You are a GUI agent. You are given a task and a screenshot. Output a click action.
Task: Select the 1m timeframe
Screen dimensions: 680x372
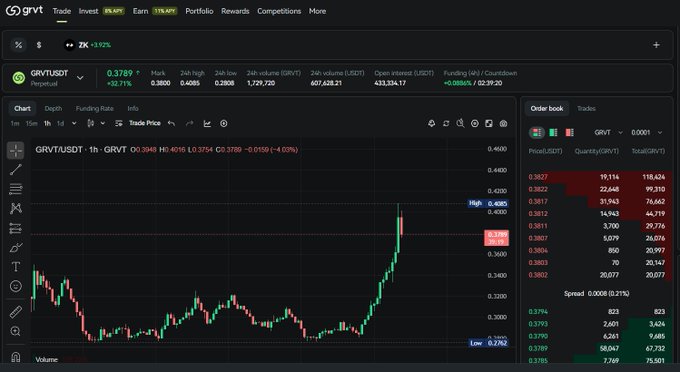coord(15,124)
